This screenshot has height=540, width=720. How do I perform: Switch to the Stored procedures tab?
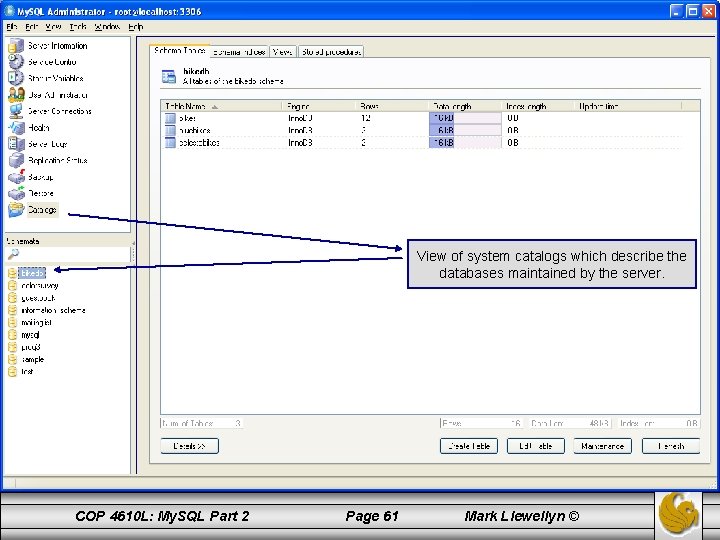pos(331,52)
